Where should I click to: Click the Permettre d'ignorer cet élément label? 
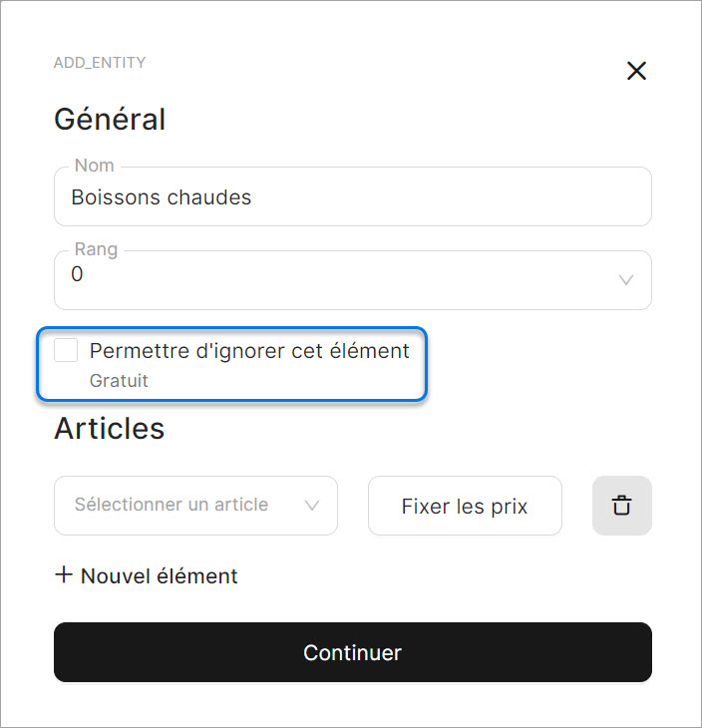click(x=249, y=351)
